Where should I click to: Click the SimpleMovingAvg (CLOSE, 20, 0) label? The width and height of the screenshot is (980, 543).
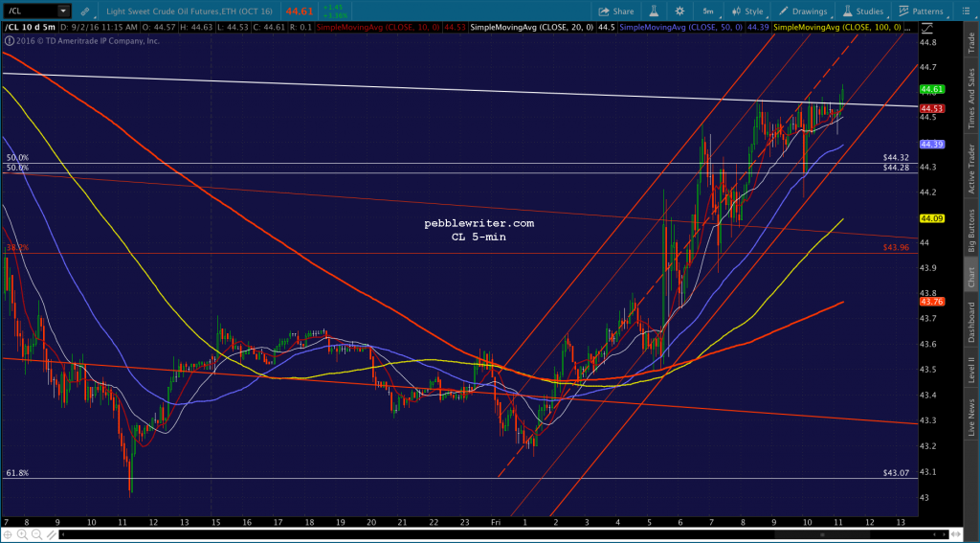click(x=532, y=28)
